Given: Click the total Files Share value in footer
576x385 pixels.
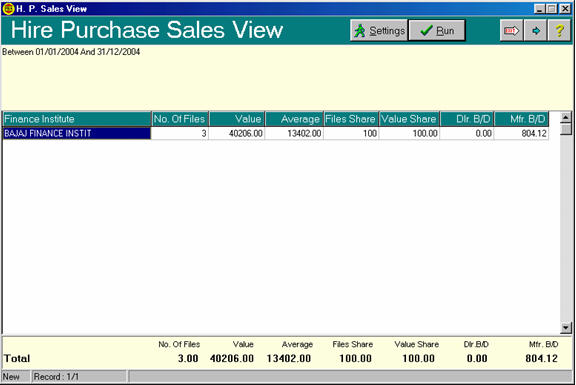Looking at the screenshot, I should tap(355, 358).
